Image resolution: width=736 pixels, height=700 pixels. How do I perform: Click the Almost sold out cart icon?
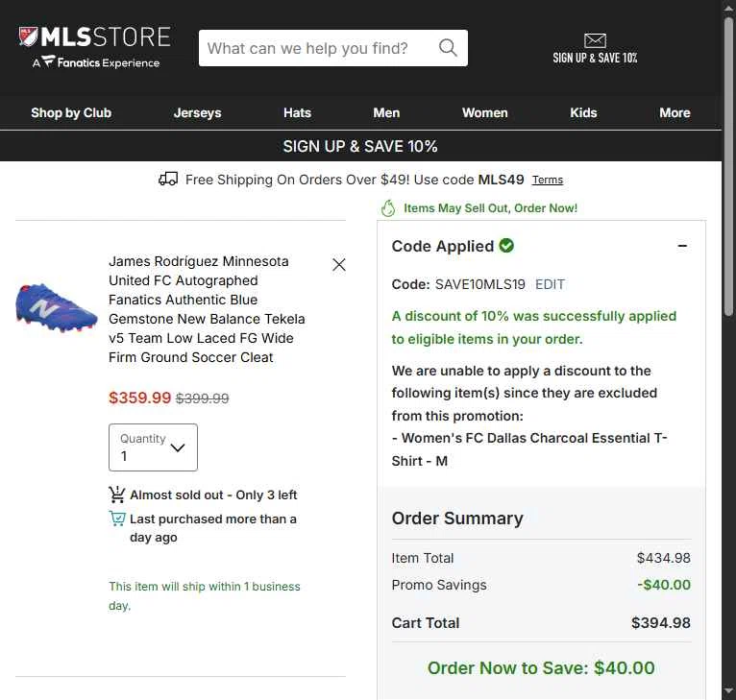click(117, 495)
